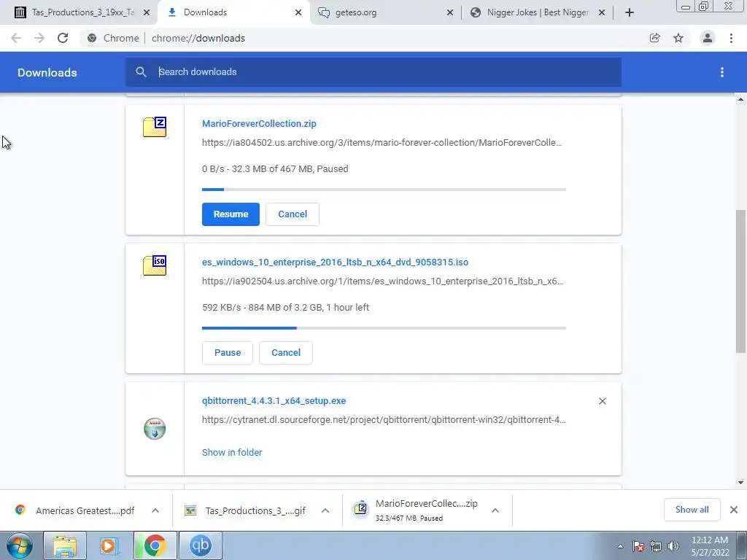
Task: Click the ia902504 archive.org source URL
Action: tap(382, 281)
